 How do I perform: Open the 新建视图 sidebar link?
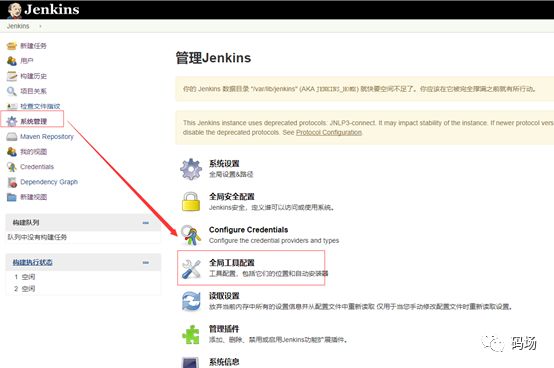(x=33, y=197)
